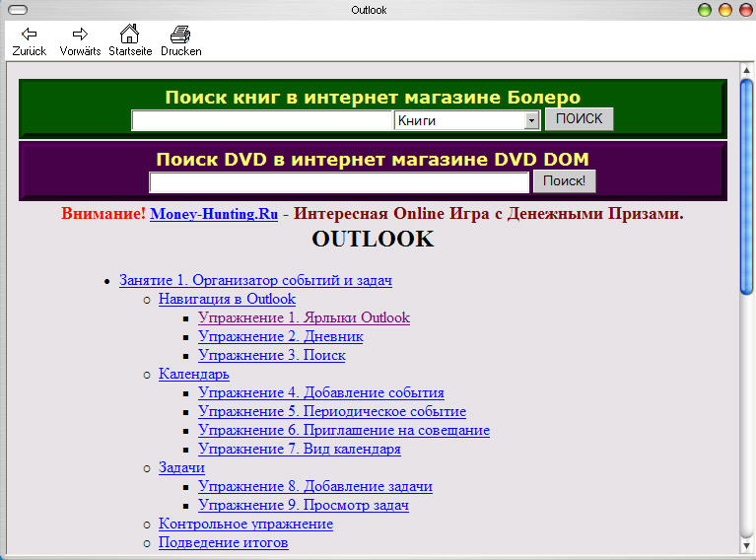Click the scrollbar down arrow

click(x=746, y=545)
